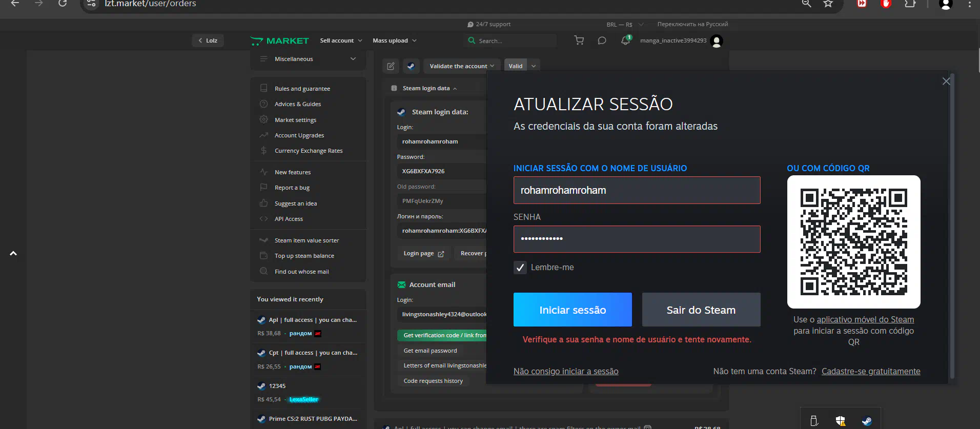980x429 pixels.
Task: Click the Login page button
Action: click(x=423, y=253)
